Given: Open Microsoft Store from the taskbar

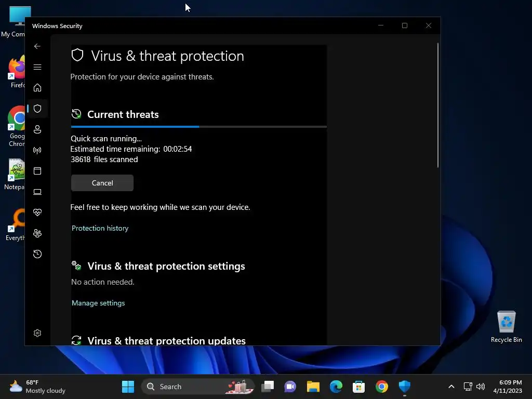Looking at the screenshot, I should (358, 387).
